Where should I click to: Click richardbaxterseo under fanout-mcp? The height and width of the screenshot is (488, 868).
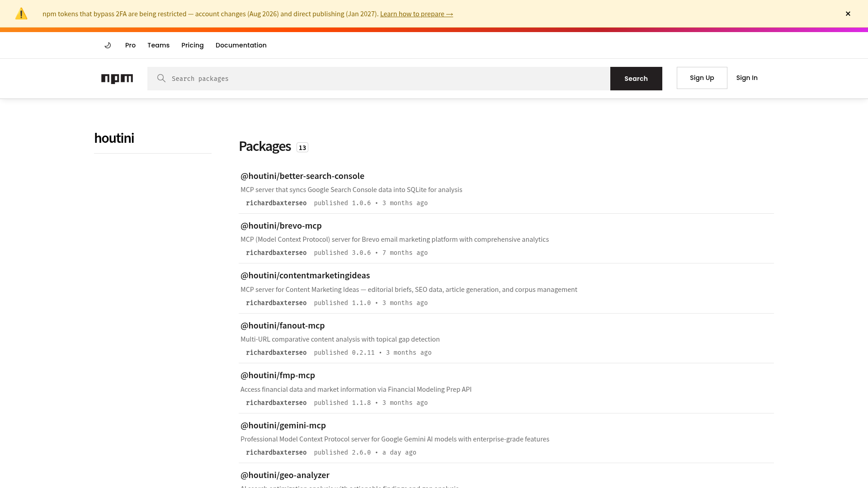(x=276, y=352)
